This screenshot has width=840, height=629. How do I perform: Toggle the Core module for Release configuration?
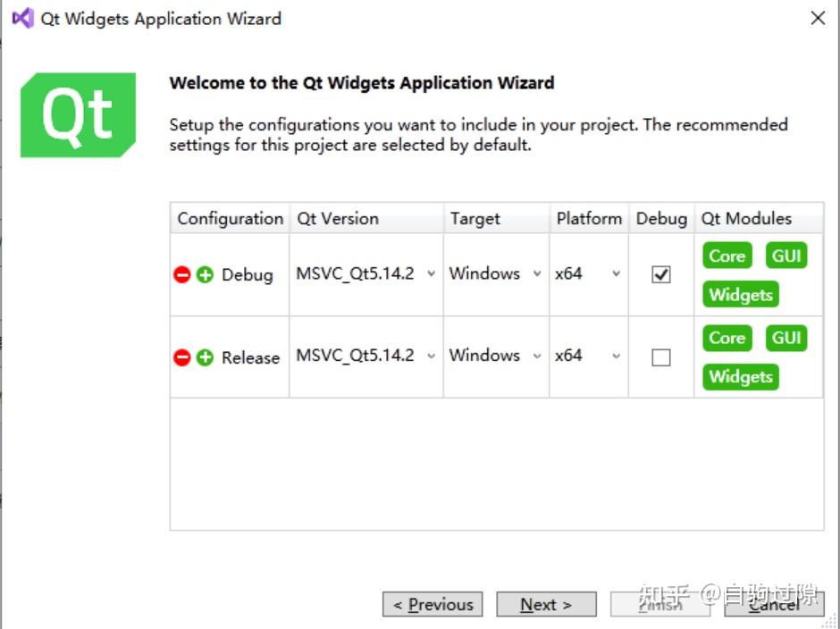726,338
